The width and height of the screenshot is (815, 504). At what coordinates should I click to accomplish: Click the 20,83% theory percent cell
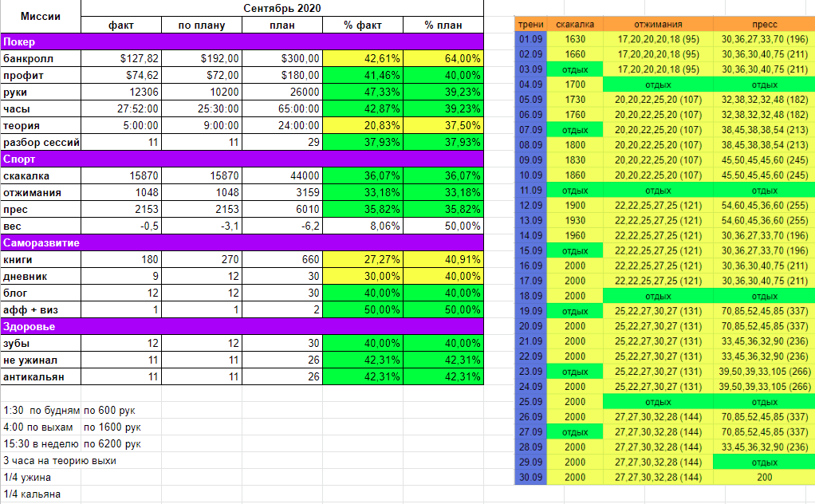click(363, 126)
